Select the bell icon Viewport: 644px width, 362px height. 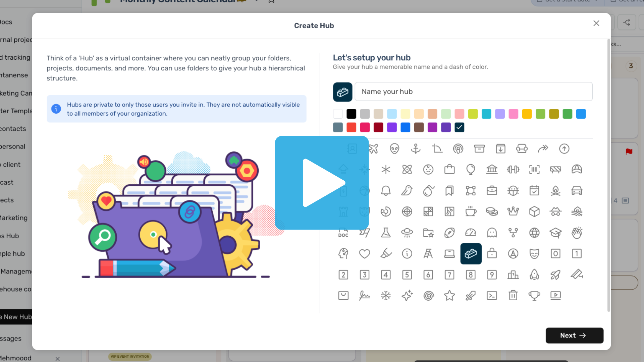click(386, 191)
